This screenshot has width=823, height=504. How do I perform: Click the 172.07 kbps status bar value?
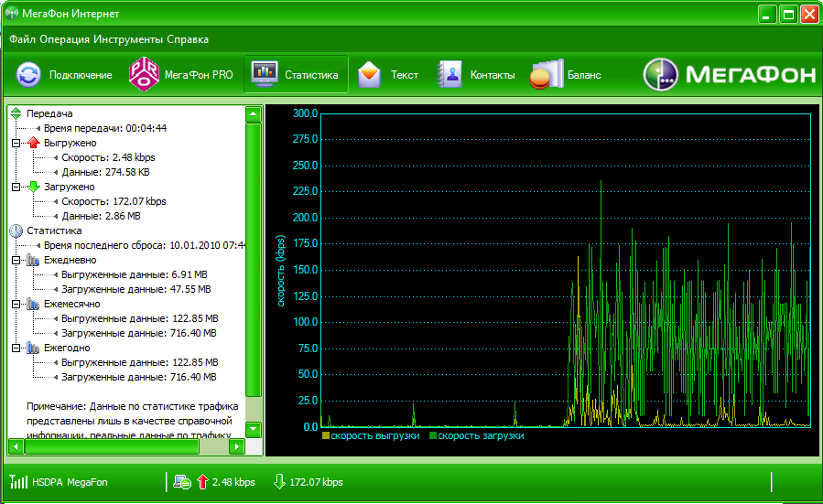click(x=316, y=482)
